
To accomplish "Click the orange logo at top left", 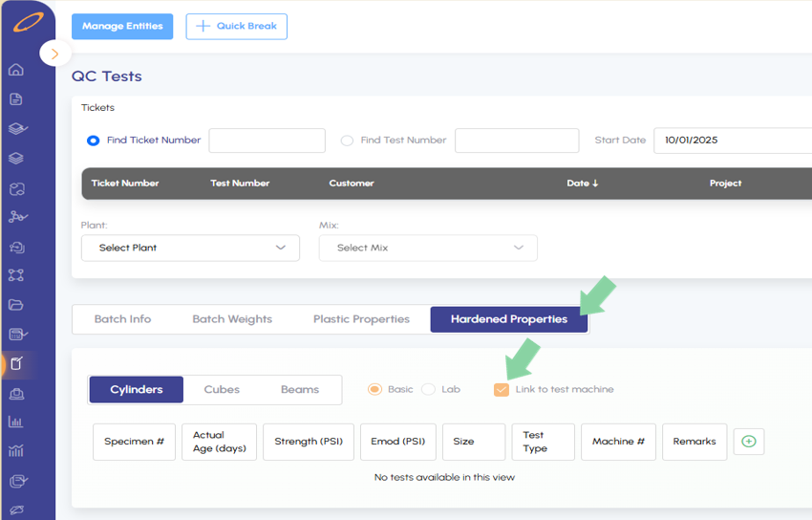I will [x=27, y=22].
